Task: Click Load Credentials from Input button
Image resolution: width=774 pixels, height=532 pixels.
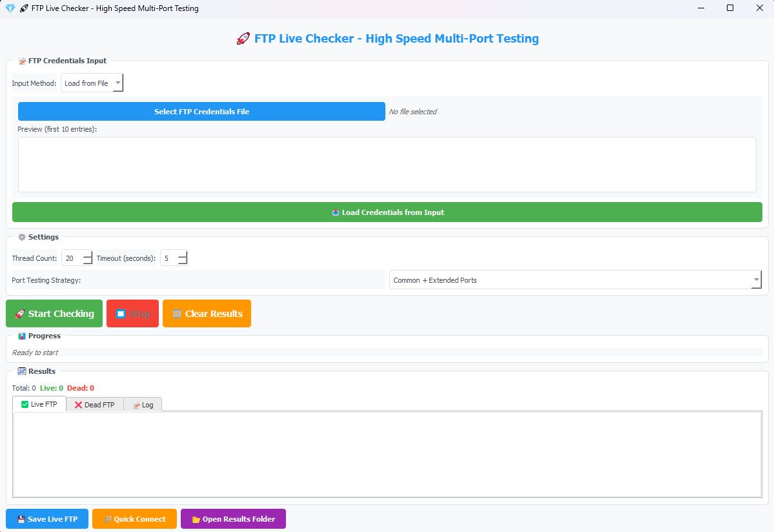Action: click(387, 212)
